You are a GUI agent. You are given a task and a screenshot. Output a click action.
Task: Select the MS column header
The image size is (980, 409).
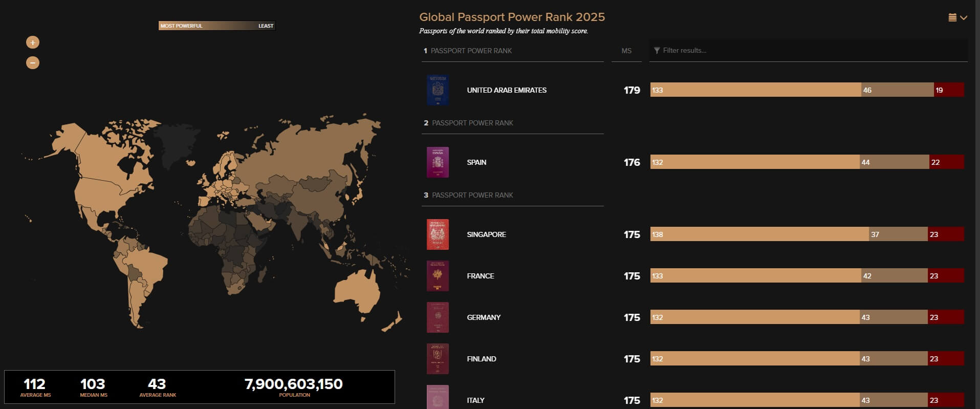point(626,51)
